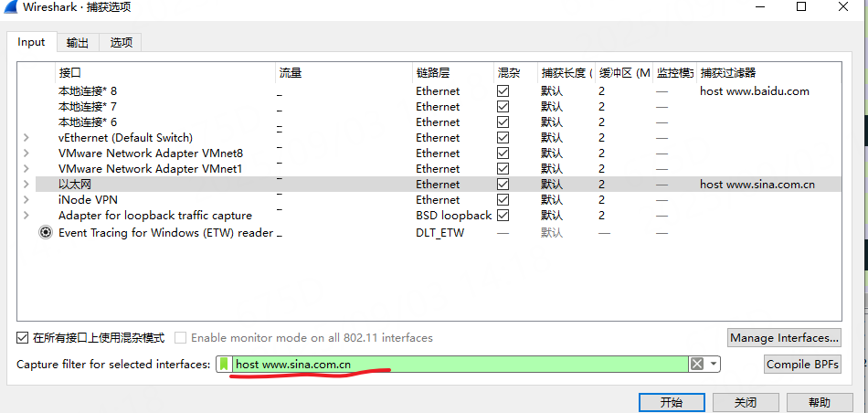Select the 本地连接* 8 interface
Screen dimensions: 868x413
(88, 90)
